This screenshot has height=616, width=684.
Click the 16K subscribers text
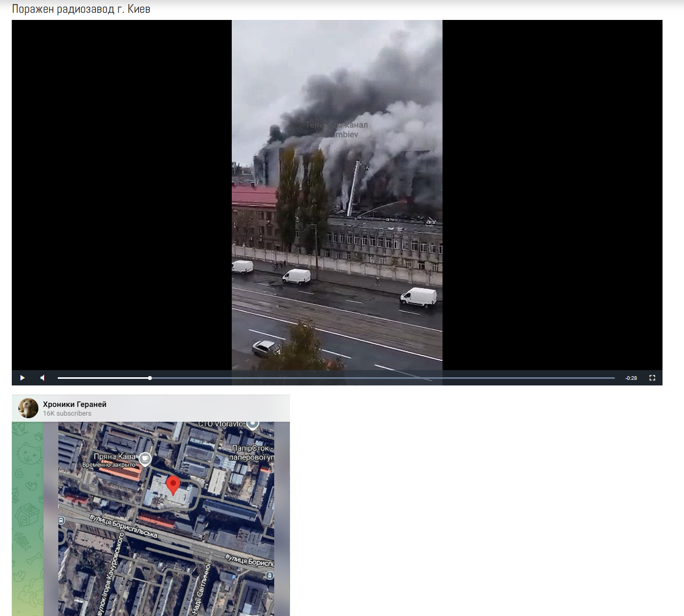pyautogui.click(x=67, y=414)
